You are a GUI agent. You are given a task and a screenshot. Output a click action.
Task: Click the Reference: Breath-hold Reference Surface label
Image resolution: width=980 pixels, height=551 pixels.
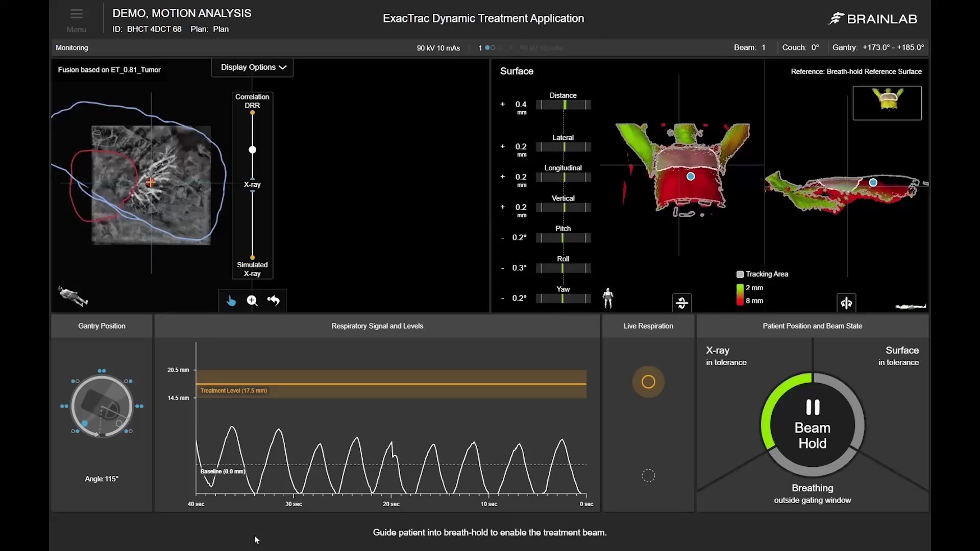(x=856, y=71)
